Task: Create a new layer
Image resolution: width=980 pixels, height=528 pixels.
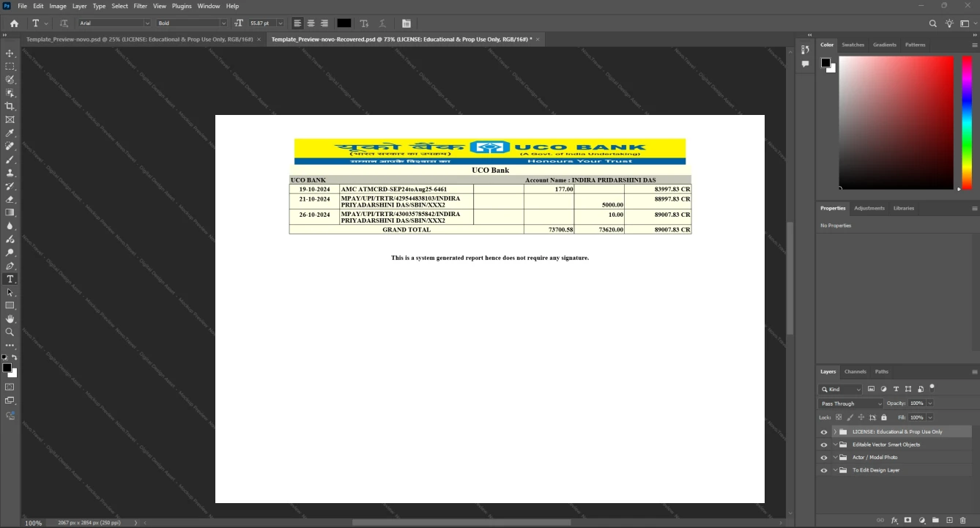Action: click(x=949, y=520)
